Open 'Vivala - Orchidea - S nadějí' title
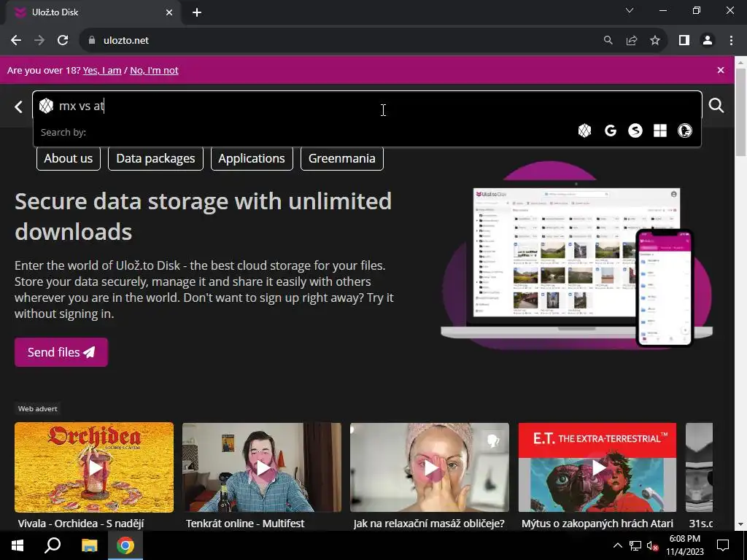The image size is (747, 560). (81, 524)
